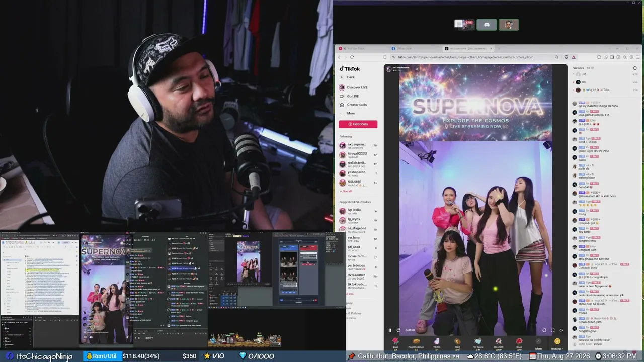Mute the live stream with the speaker icon
The image size is (644, 362).
(561, 330)
